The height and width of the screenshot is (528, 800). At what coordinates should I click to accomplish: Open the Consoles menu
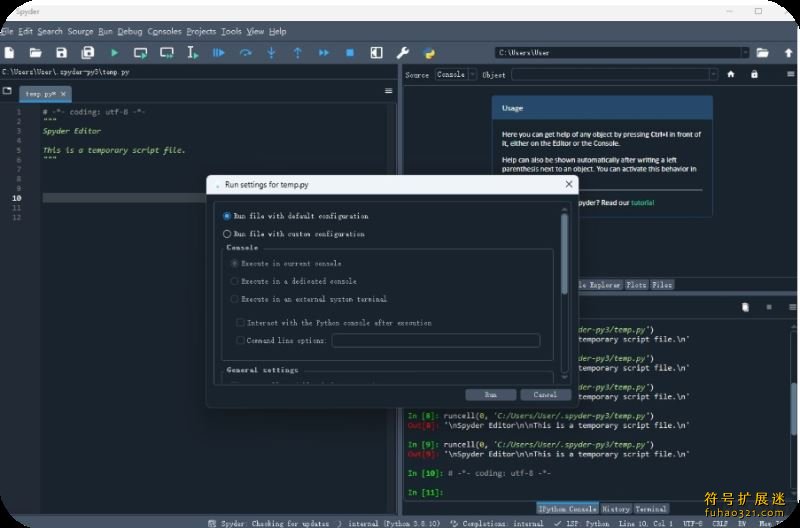[164, 32]
